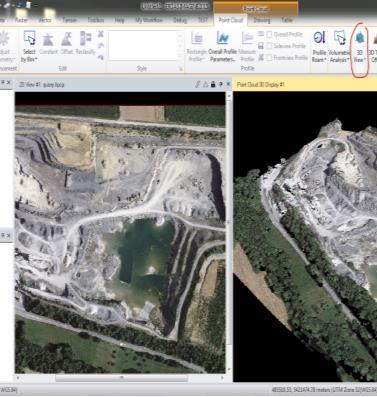Switch to the Table tab
This screenshot has width=377, height=397.
pyautogui.click(x=287, y=20)
